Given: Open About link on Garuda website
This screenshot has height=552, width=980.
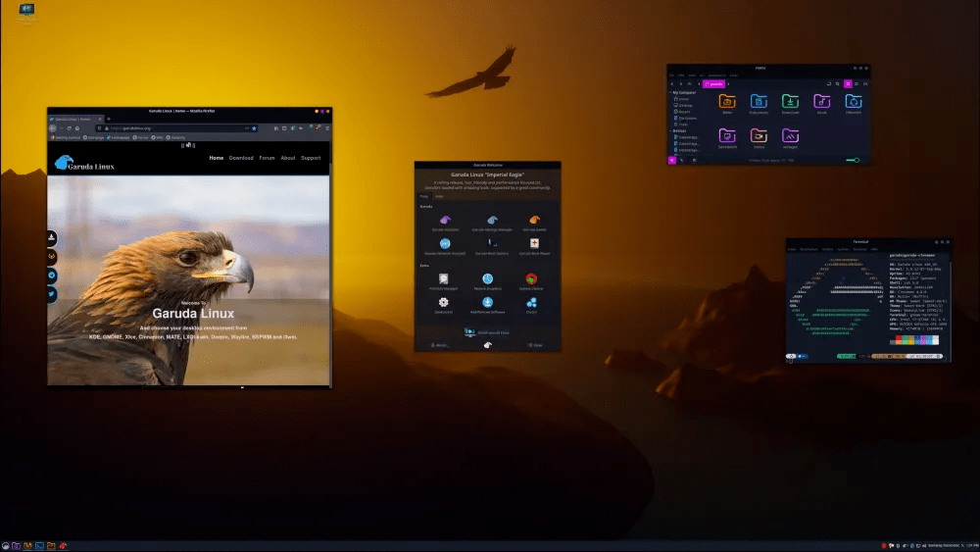Looking at the screenshot, I should pos(287,158).
